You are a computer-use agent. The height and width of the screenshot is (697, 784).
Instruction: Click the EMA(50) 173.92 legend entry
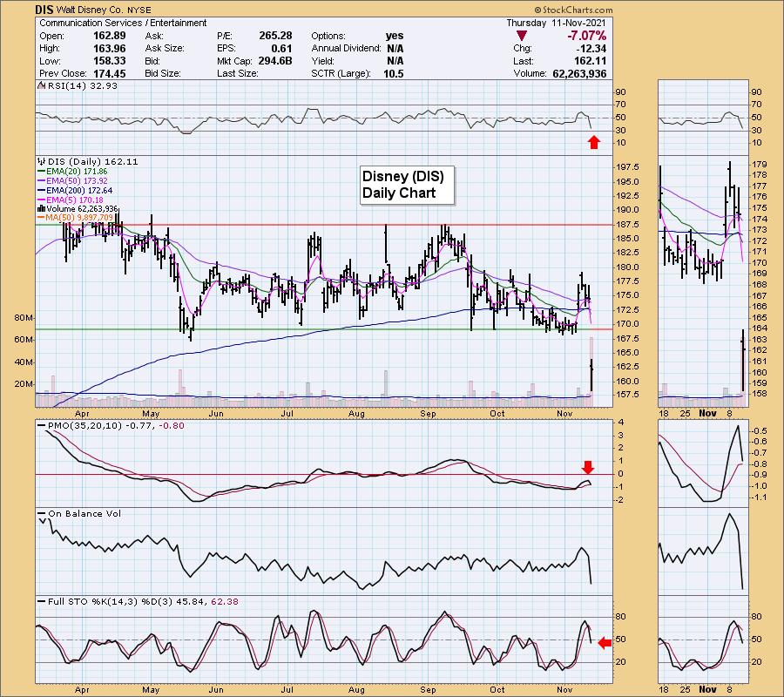click(x=77, y=180)
